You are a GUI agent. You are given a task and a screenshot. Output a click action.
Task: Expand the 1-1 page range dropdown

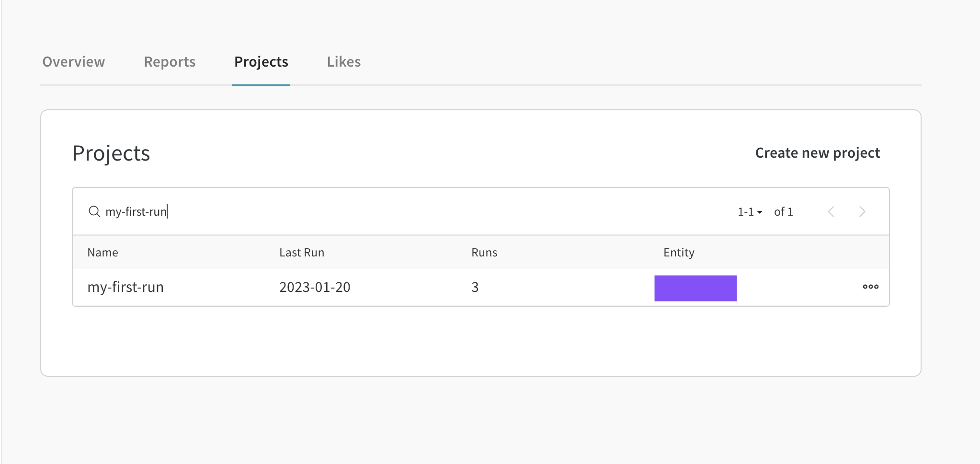tap(750, 211)
